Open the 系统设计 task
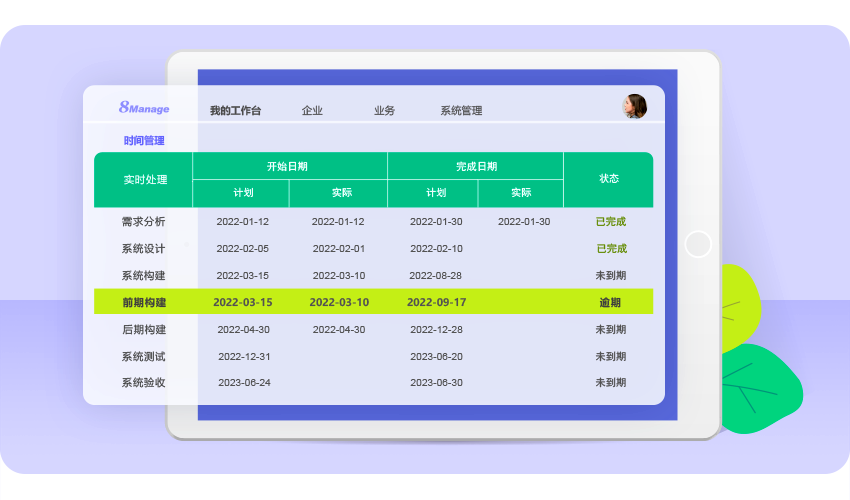This screenshot has height=500, width=850. [143, 248]
